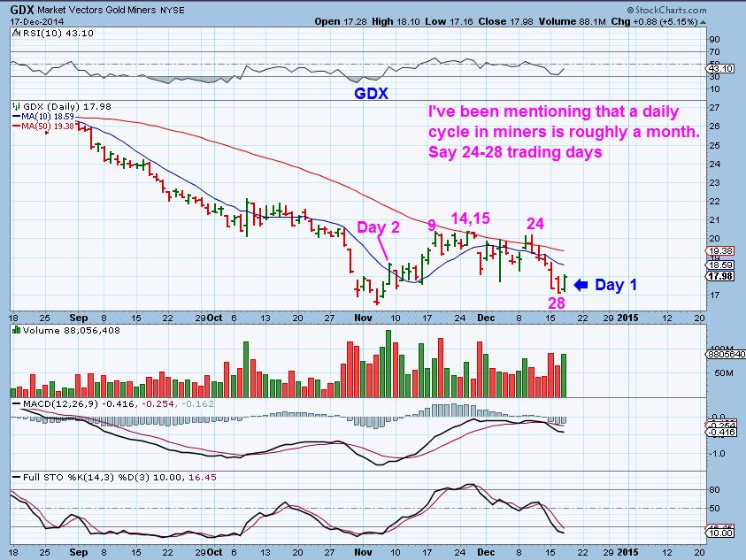This screenshot has width=746, height=560.
Task: Click the magenta '9' annotation
Action: click(432, 225)
